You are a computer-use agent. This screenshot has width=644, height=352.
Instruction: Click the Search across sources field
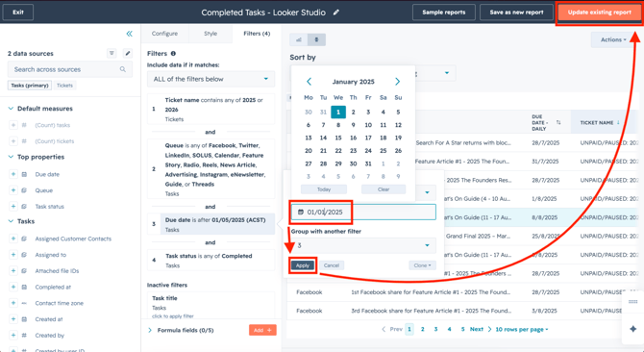(x=70, y=69)
